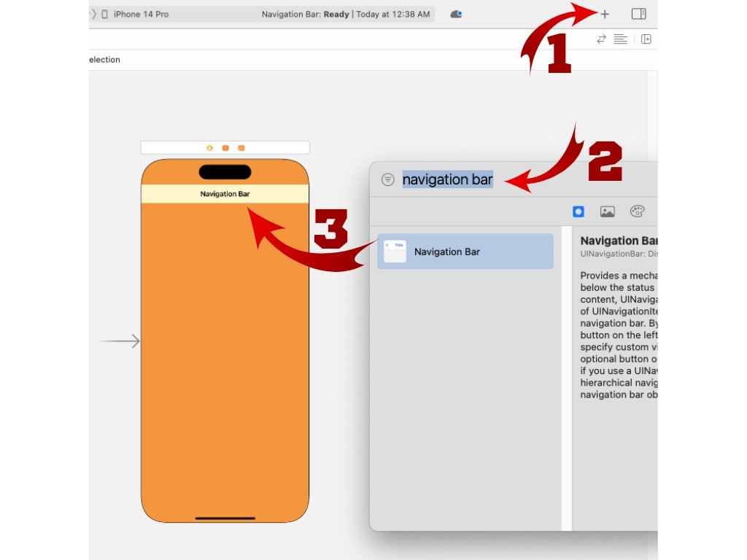
Task: Open the iPhone 14 Pro device selector
Action: coord(139,13)
